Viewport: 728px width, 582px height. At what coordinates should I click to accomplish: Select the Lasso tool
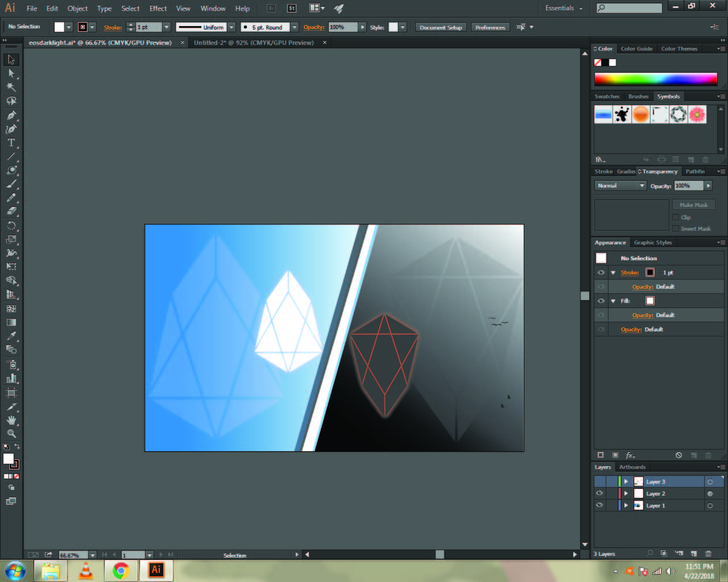click(x=11, y=101)
